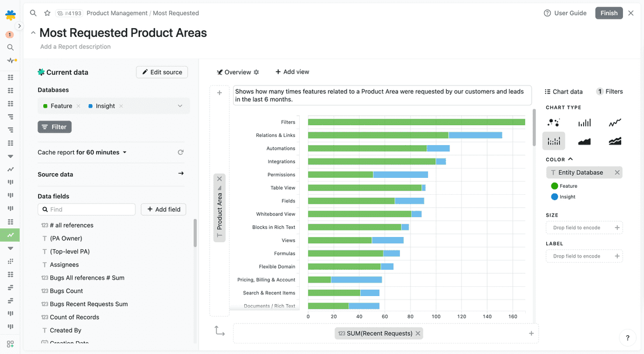The image size is (644, 354).
Task: Open the global search magnifying glass
Action: coord(32,12)
